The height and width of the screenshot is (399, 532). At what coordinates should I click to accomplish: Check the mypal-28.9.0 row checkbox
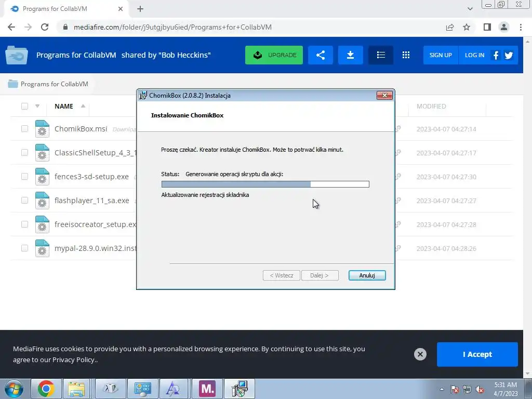click(24, 248)
